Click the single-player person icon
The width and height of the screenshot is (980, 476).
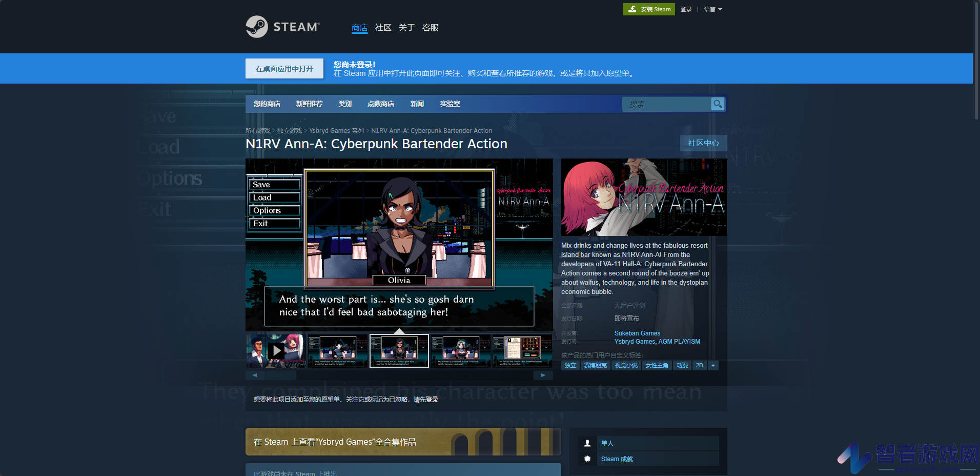click(x=587, y=443)
